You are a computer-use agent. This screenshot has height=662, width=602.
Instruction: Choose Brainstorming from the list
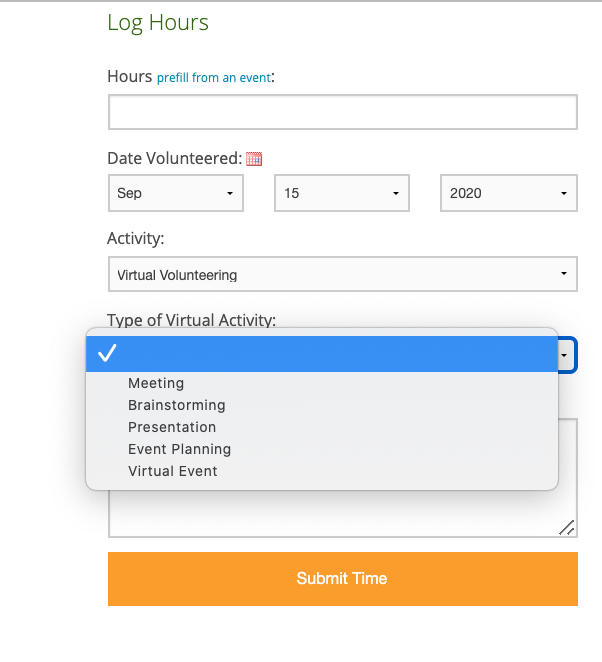pos(177,405)
